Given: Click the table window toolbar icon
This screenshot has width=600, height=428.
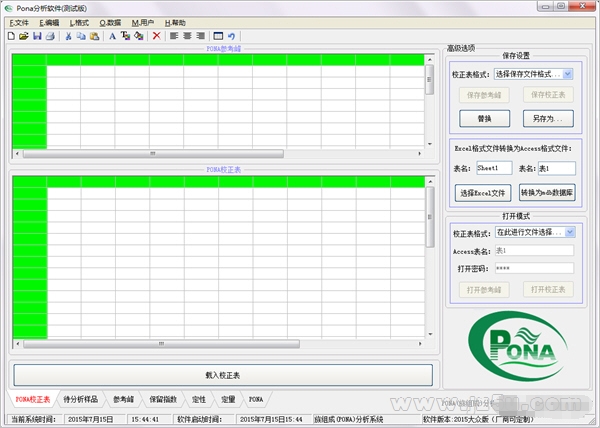Looking at the screenshot, I should (x=218, y=36).
